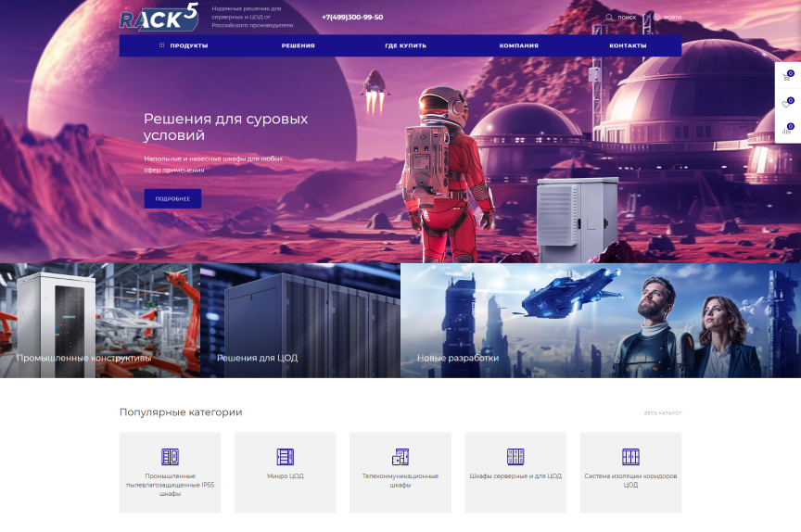Open the shopping cart side icon
The width and height of the screenshot is (801, 532).
787,77
